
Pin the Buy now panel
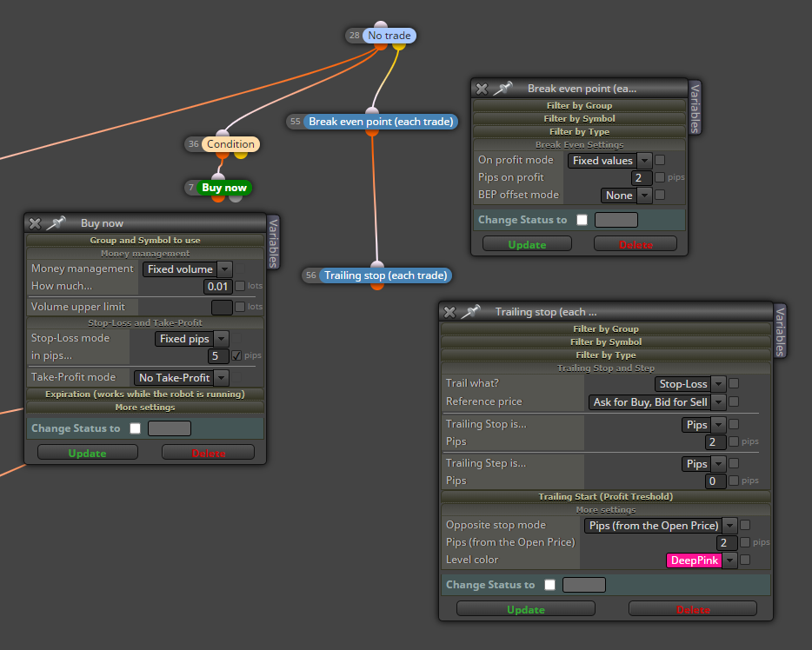[56, 223]
